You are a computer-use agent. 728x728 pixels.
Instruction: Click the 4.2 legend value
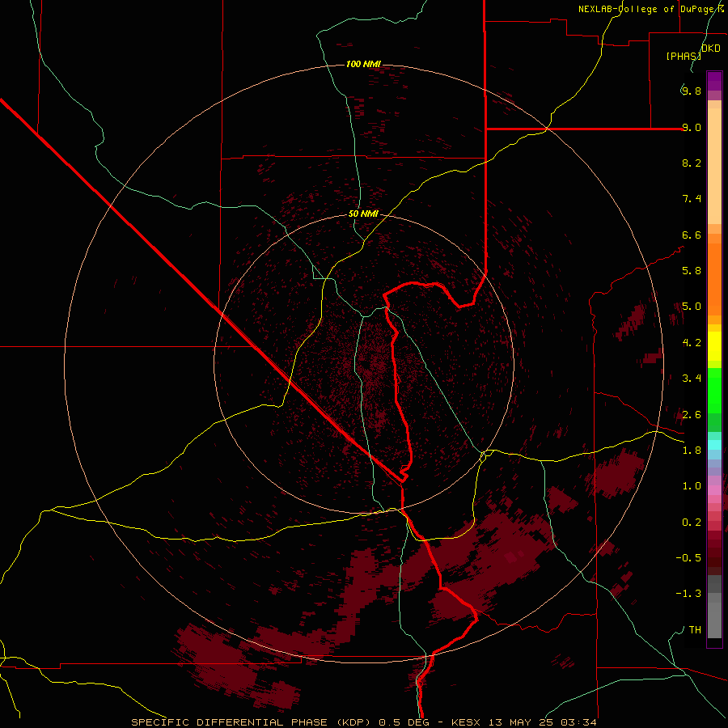pos(692,343)
